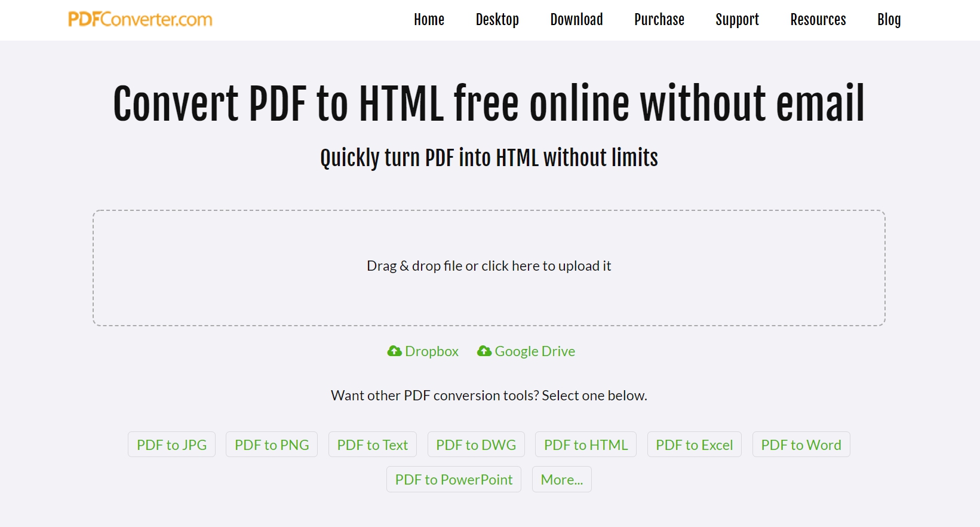Upload a file from Google Drive link
The height and width of the screenshot is (527, 980).
[526, 351]
